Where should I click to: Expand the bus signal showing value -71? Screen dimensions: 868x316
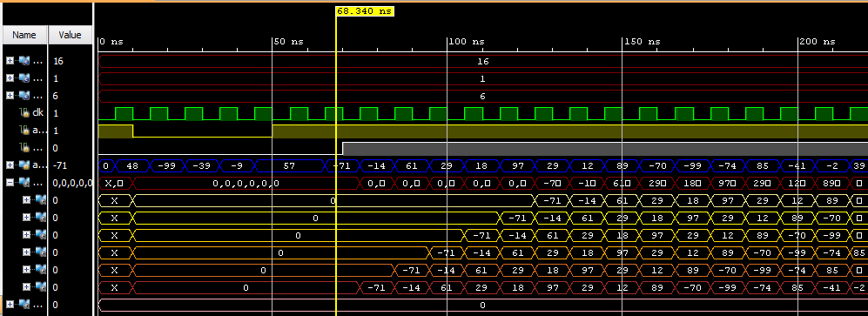tap(10, 165)
